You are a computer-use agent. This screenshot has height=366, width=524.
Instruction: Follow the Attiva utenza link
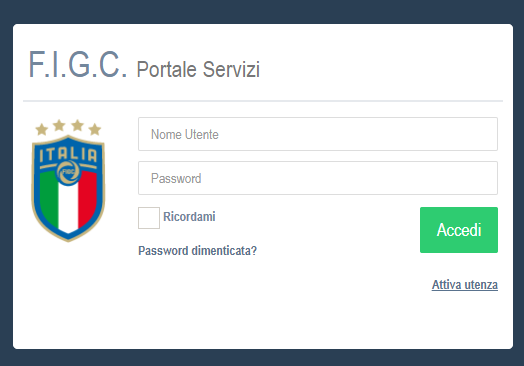coord(465,285)
